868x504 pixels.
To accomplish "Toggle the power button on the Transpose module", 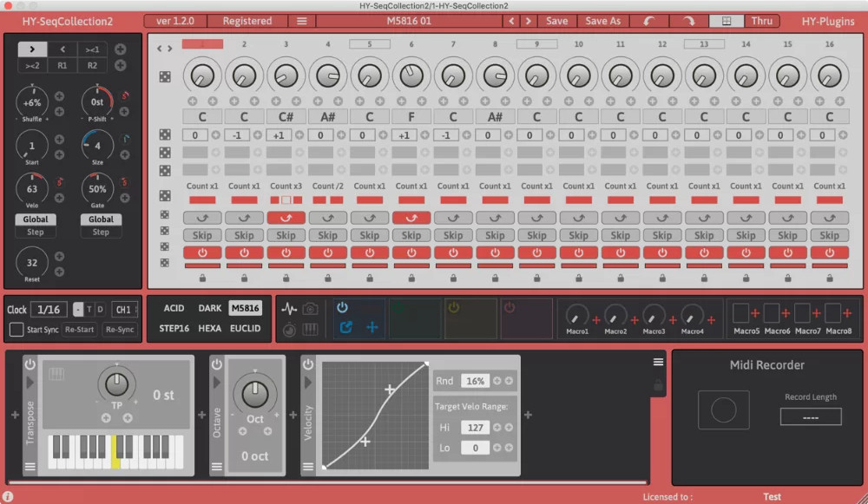I will [x=30, y=365].
